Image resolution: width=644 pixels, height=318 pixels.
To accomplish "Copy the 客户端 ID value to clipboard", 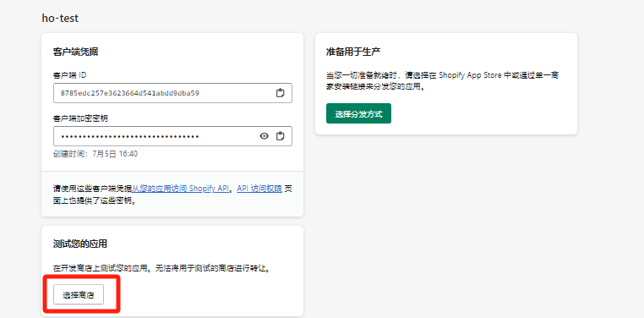I will (x=280, y=93).
